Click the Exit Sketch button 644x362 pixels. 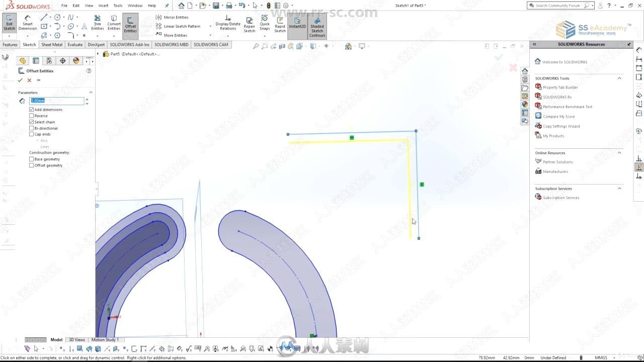(x=9, y=23)
